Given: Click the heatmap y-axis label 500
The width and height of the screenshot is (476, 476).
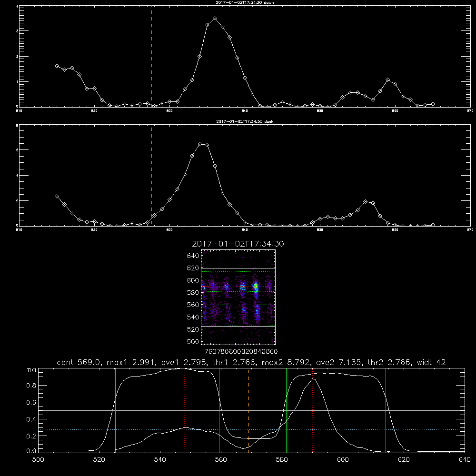Looking at the screenshot, I should (x=193, y=341).
